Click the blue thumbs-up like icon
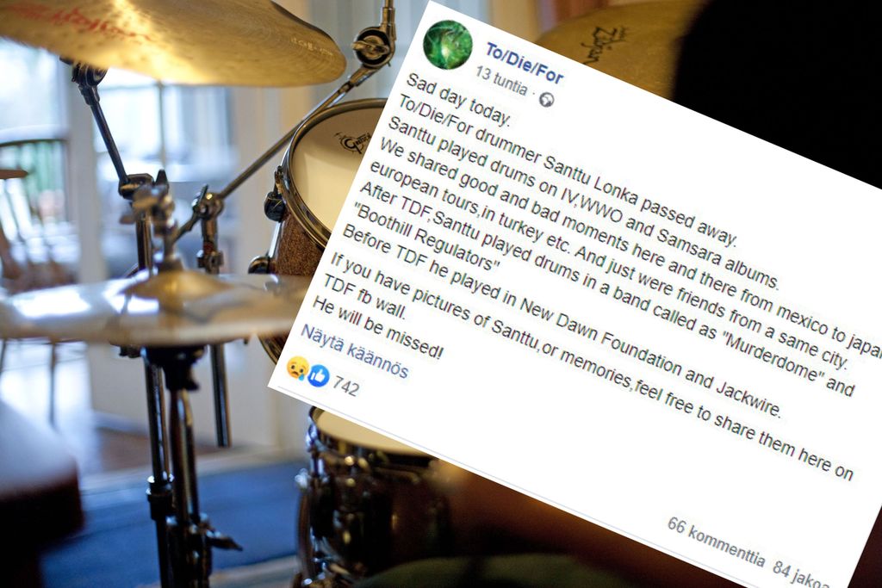882x588 pixels. 319,375
